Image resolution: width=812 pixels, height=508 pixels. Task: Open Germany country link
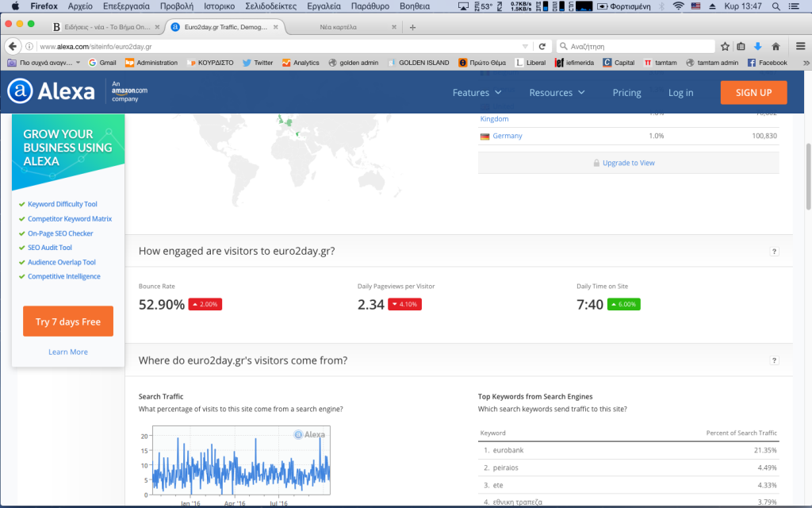click(x=507, y=136)
